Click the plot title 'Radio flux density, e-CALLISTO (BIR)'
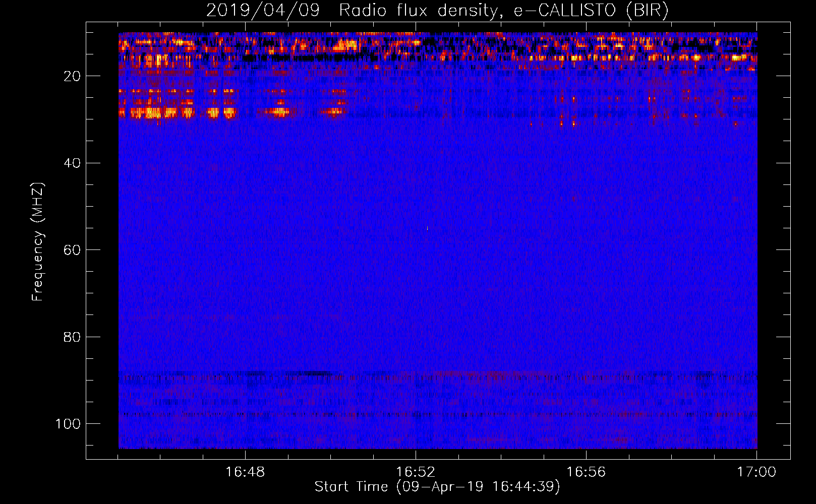Viewport: 816px width, 504px height. [503, 11]
